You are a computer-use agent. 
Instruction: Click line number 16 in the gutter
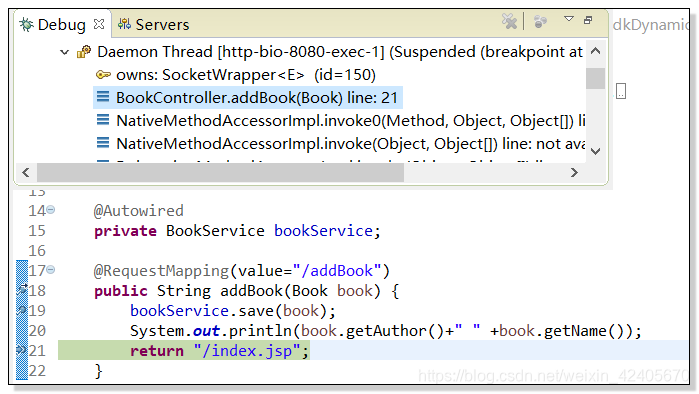point(37,251)
